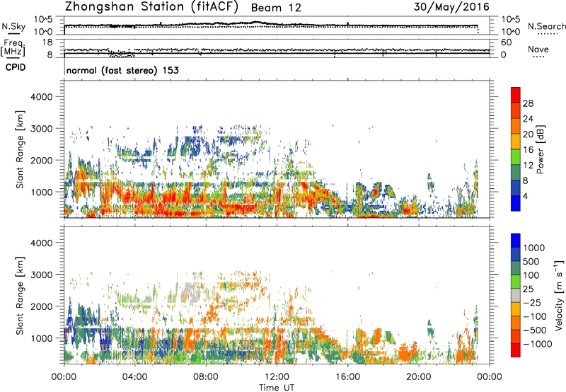Click the bottom red Velocity colorbar segment
The image size is (566, 392).
pos(516,350)
